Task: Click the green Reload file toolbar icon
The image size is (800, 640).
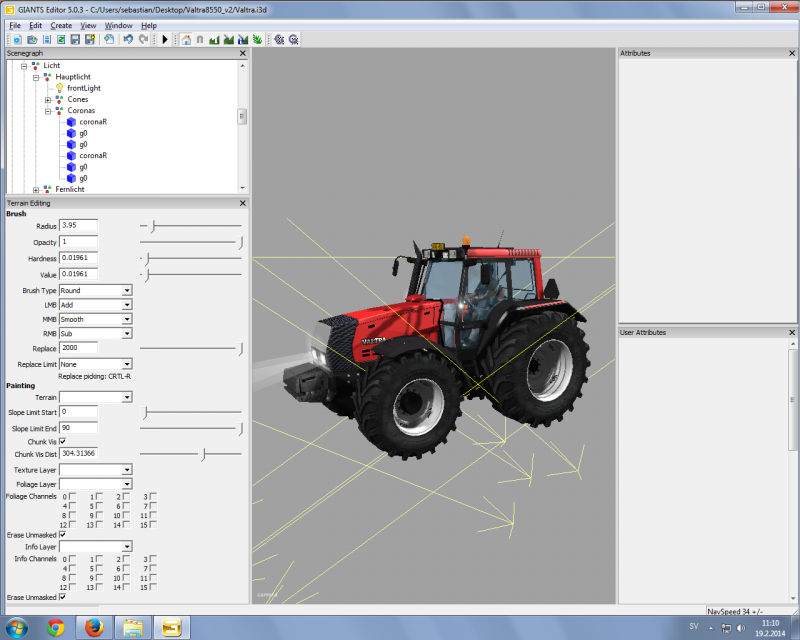Action: (61, 39)
